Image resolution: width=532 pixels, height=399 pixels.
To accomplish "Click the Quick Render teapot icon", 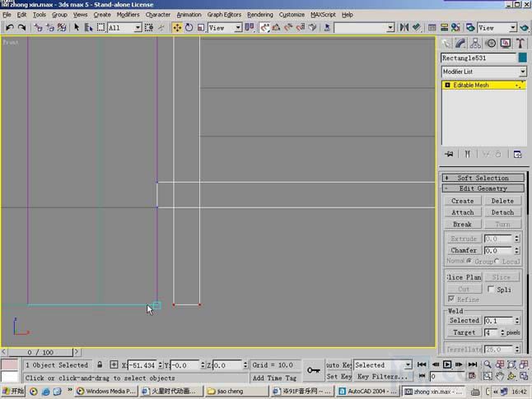I will click(x=525, y=27).
